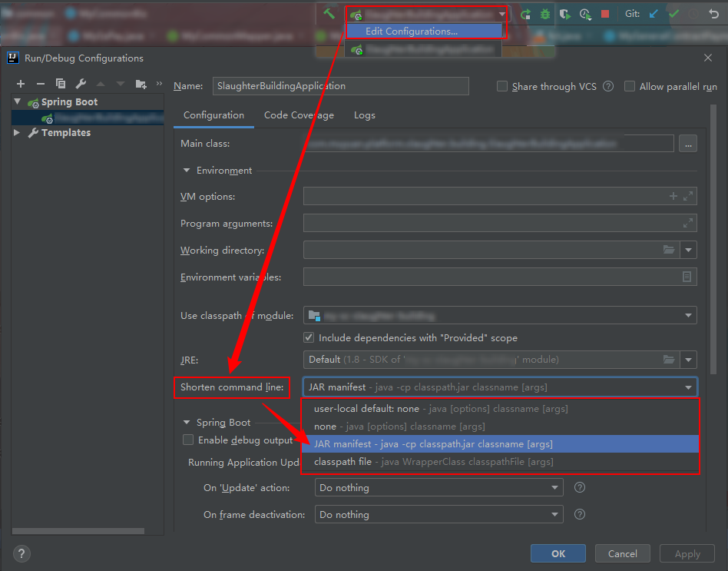Enable Allow parallel run checkbox
Viewport: 728px width, 571px height.
[629, 86]
